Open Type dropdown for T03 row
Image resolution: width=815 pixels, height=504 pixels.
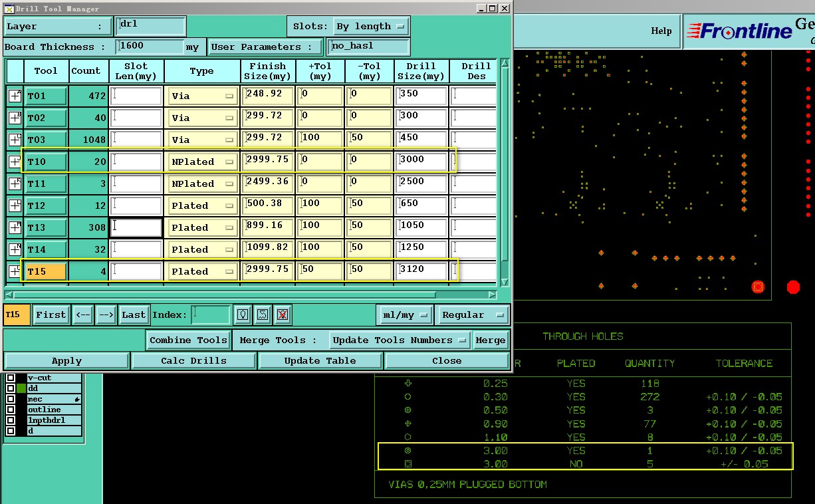203,140
